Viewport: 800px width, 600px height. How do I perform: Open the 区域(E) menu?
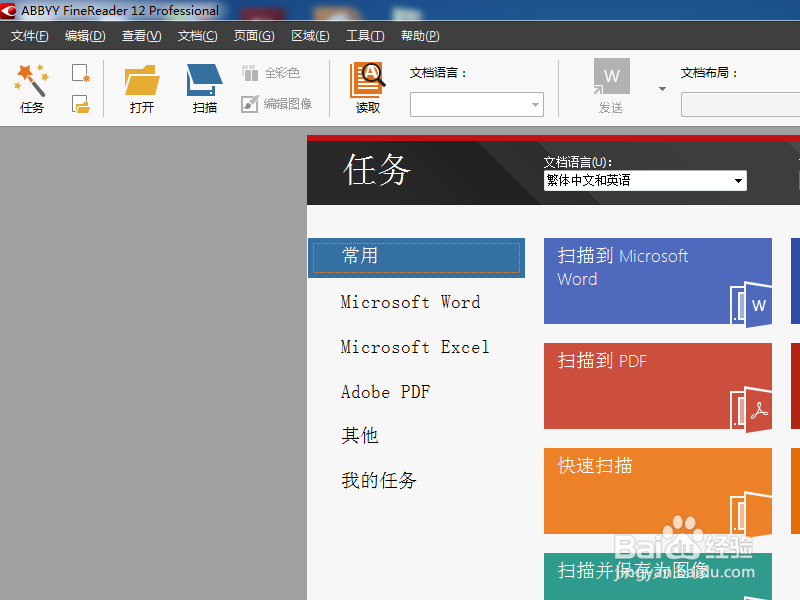click(310, 36)
